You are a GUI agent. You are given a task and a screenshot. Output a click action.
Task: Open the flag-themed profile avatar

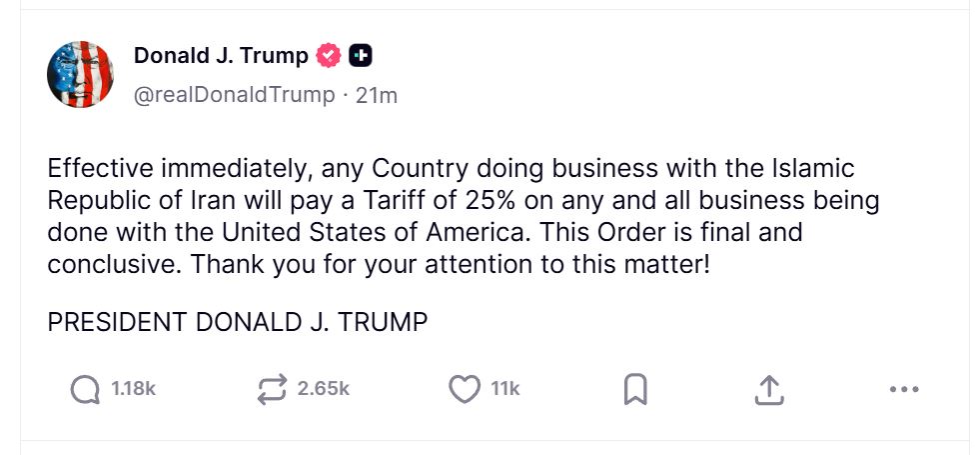pos(81,75)
